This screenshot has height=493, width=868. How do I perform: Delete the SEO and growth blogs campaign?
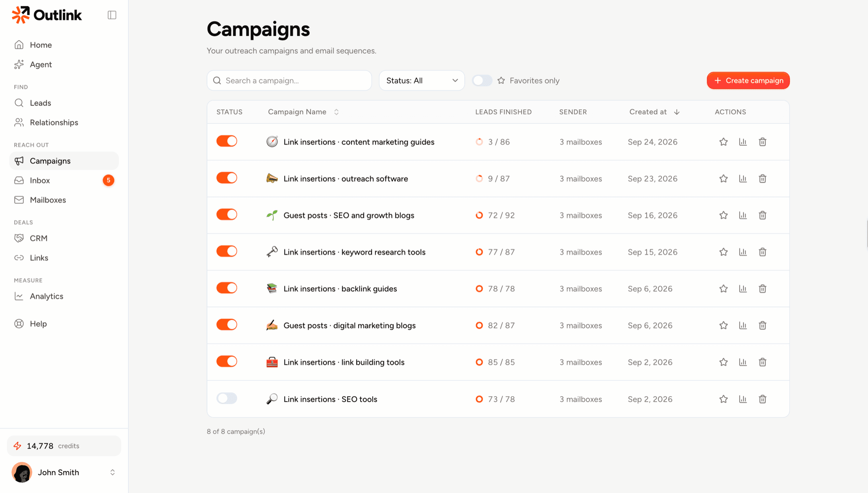pos(763,215)
